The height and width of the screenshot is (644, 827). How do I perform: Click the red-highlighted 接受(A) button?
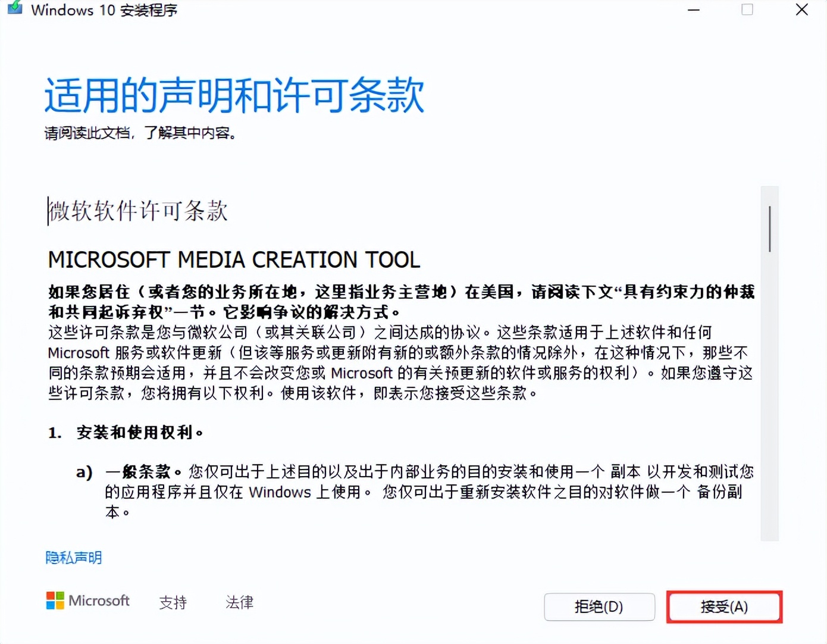[723, 607]
